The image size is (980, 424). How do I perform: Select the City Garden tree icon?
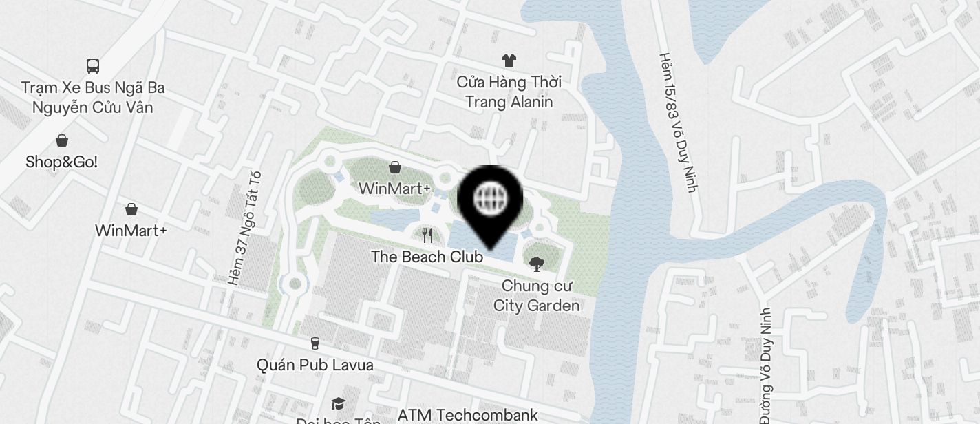click(536, 264)
